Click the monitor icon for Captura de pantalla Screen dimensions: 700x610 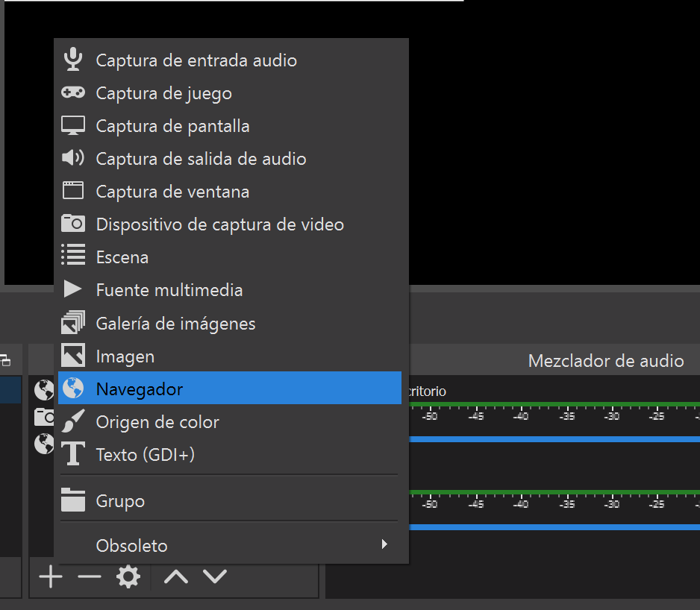pos(72,126)
